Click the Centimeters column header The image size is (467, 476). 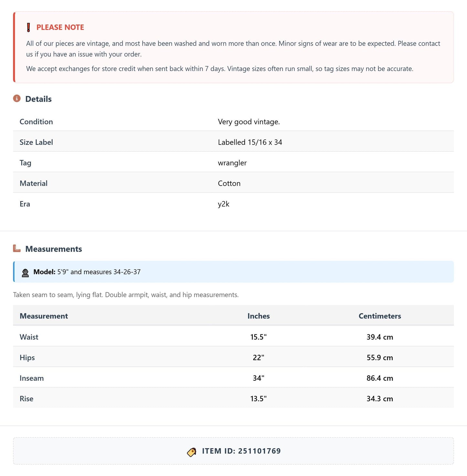click(380, 316)
